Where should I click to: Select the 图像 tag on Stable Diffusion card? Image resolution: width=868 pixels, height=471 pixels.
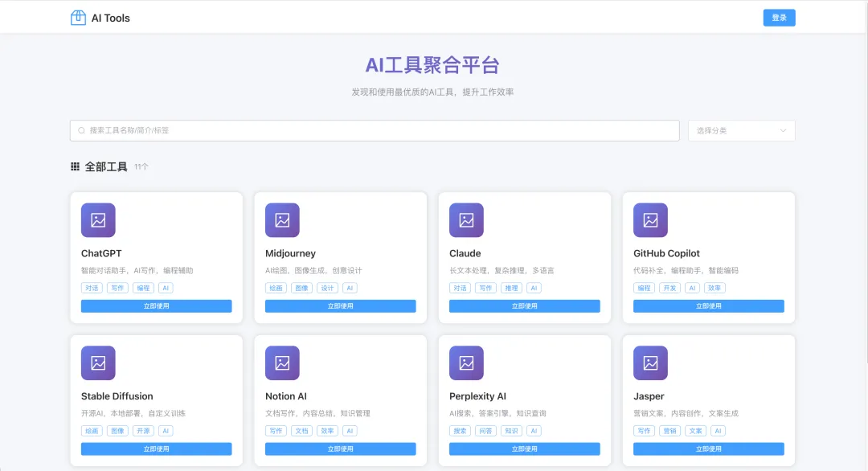click(117, 431)
